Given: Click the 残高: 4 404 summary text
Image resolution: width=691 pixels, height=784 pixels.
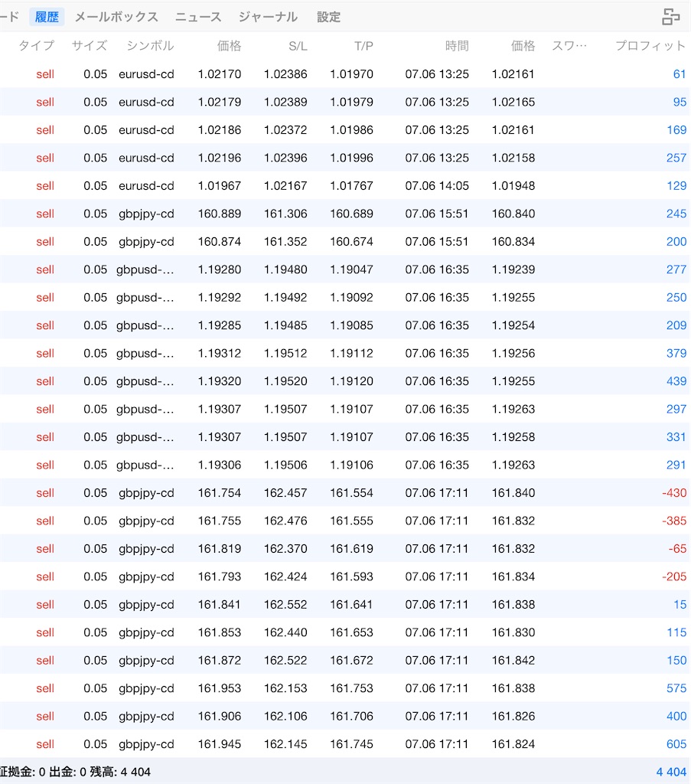Looking at the screenshot, I should tap(120, 772).
